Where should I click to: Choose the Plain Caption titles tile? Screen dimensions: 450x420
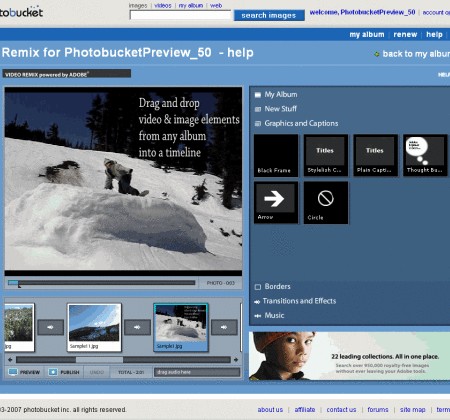point(375,156)
